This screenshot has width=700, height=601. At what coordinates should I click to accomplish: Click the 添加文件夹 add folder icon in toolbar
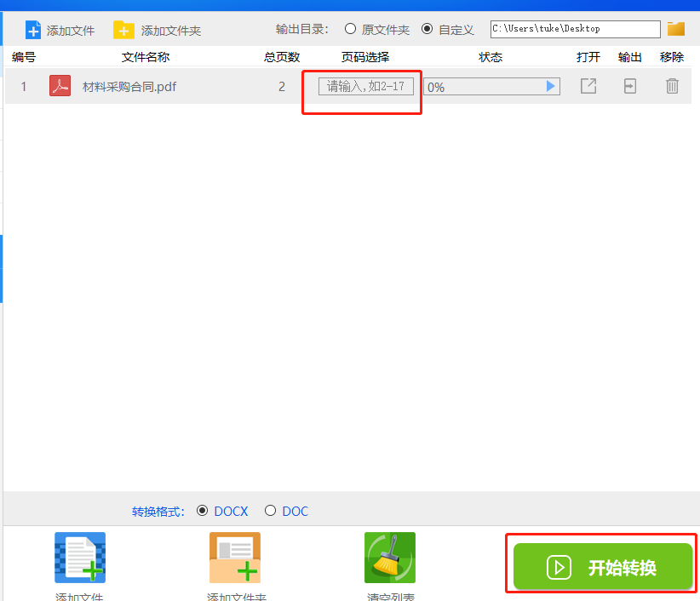pyautogui.click(x=124, y=29)
